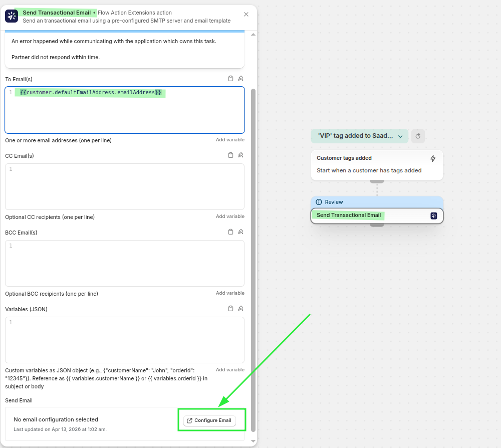
Task: Click clipboard icon for CC Email(s)
Action: click(230, 155)
